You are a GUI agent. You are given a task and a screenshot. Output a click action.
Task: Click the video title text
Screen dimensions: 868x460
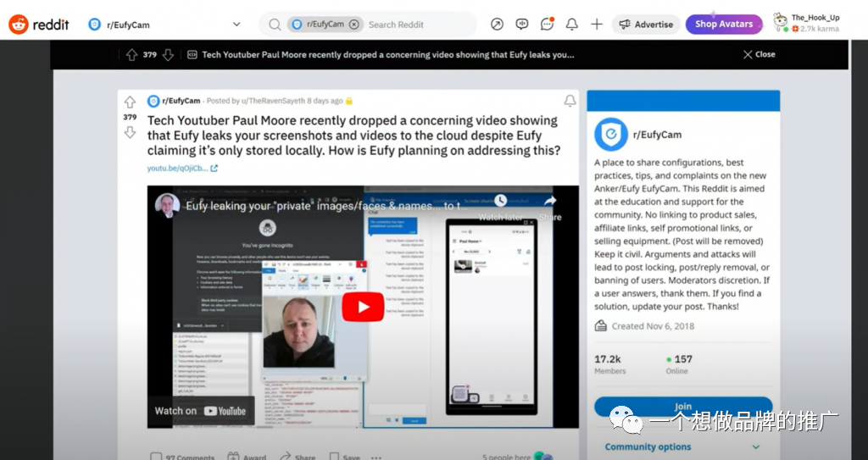pyautogui.click(x=326, y=206)
